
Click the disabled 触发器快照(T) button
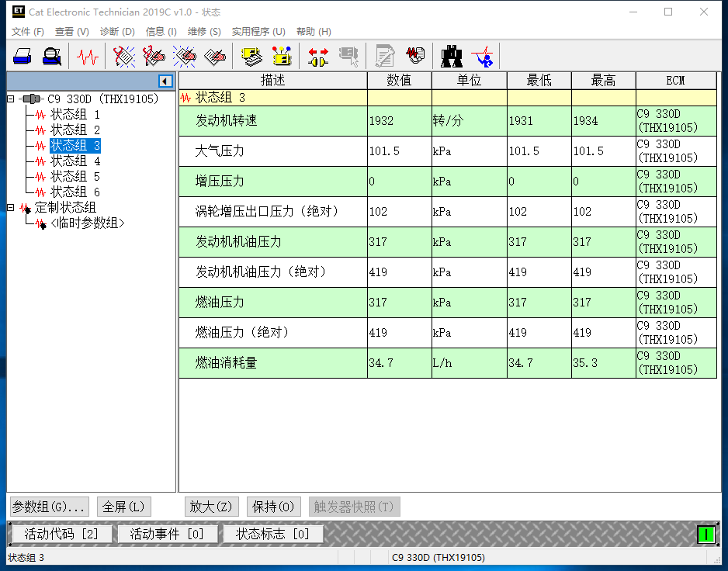tap(354, 507)
